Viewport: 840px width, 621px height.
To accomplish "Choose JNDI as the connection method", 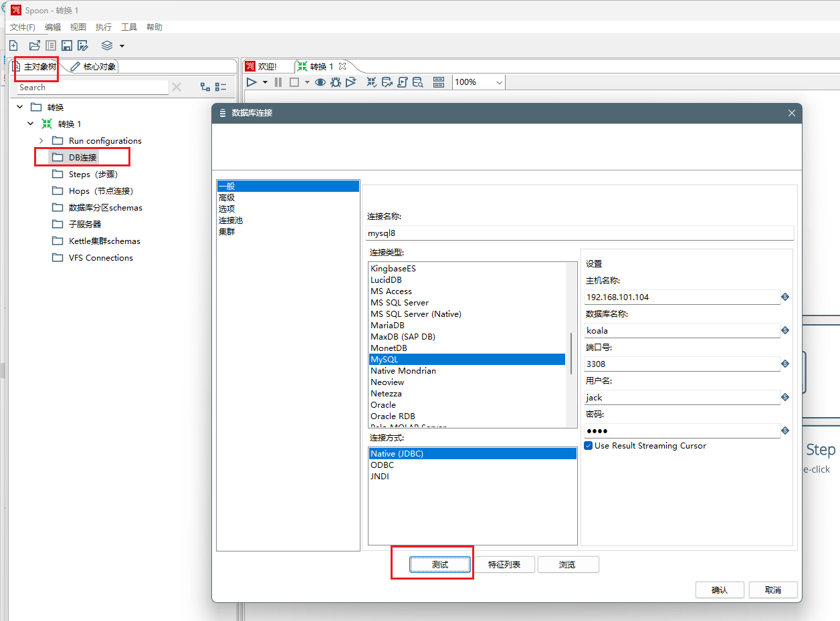I will pos(379,476).
